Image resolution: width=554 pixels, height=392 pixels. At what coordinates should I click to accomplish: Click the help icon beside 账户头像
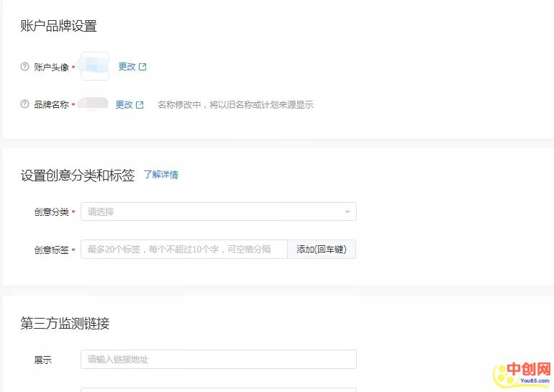point(25,67)
